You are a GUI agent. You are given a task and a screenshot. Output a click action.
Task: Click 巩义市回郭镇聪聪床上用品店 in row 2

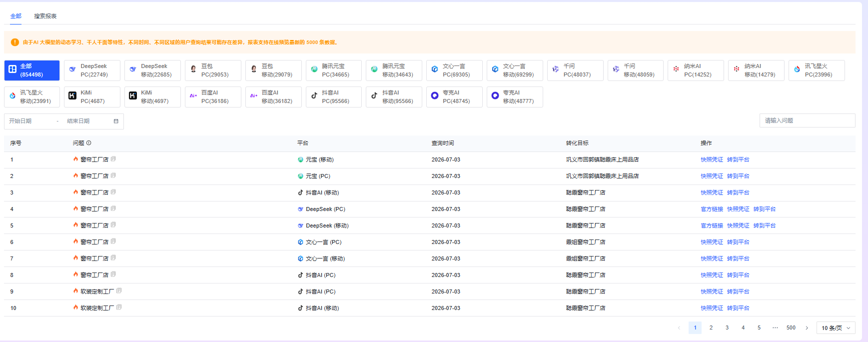602,176
